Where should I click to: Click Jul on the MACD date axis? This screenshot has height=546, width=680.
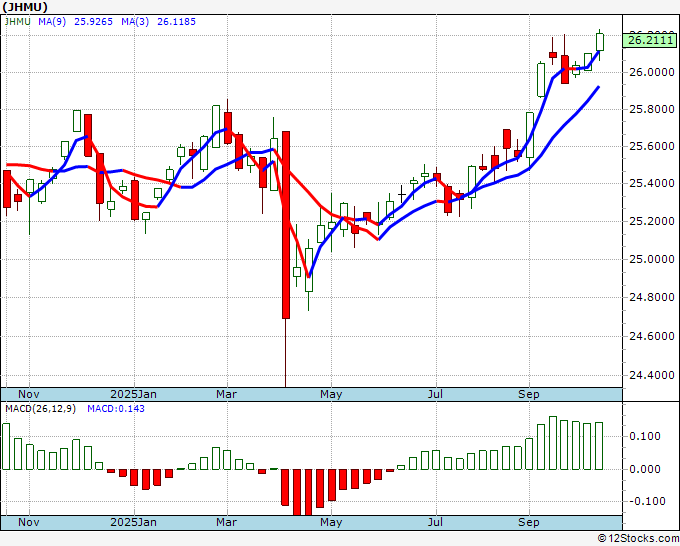[x=435, y=522]
